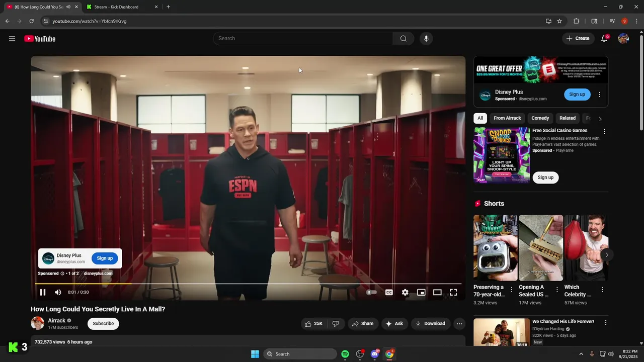This screenshot has height=362, width=644.
Task: Subscribe to Airrack channel
Action: pos(103,324)
